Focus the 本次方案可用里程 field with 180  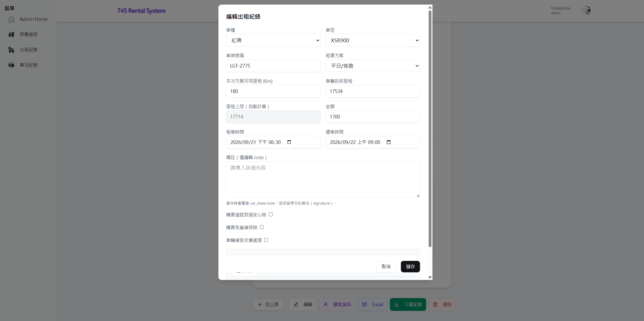[273, 91]
